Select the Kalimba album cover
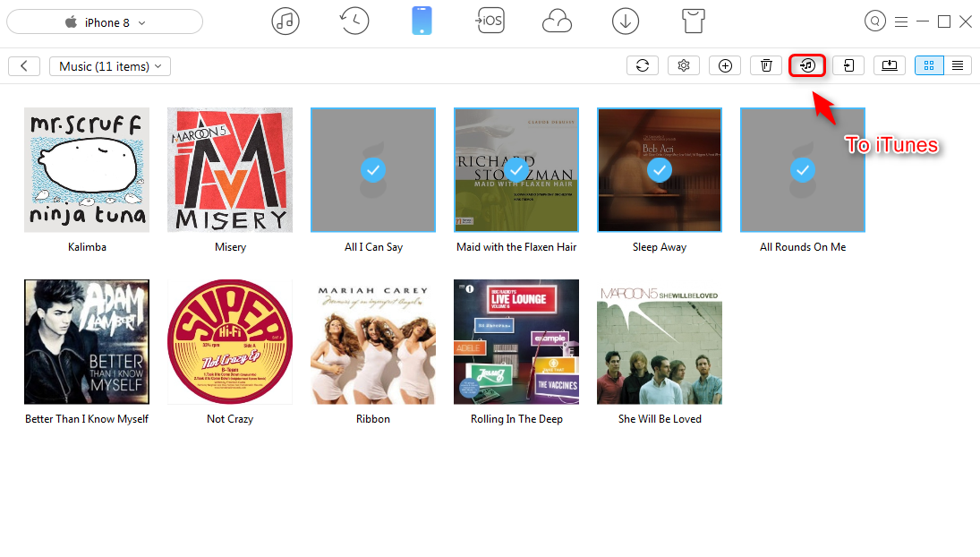Image resolution: width=980 pixels, height=557 pixels. click(x=87, y=170)
